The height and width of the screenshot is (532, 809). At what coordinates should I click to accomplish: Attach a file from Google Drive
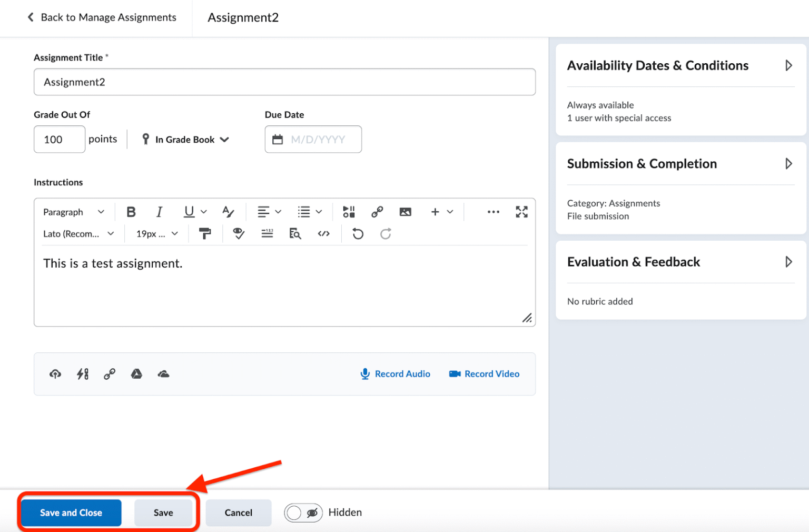click(136, 374)
